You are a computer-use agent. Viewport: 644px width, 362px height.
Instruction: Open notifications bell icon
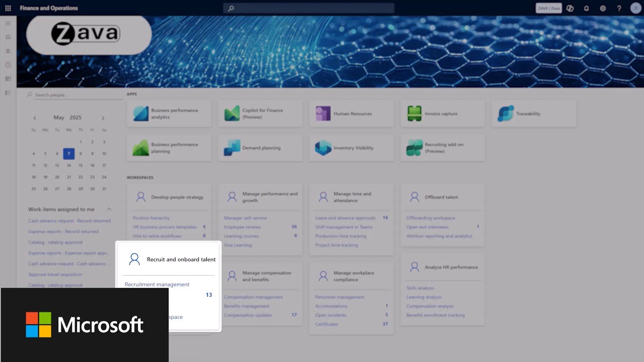pyautogui.click(x=587, y=9)
